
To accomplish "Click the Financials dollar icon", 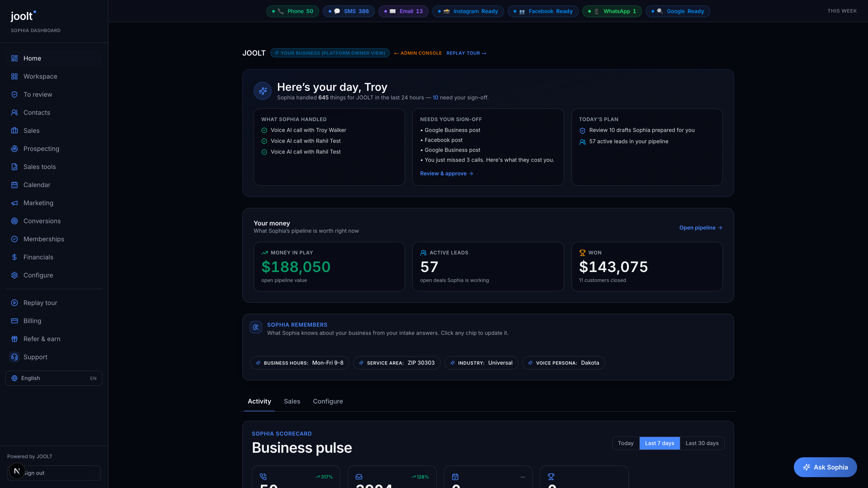I will (x=14, y=257).
